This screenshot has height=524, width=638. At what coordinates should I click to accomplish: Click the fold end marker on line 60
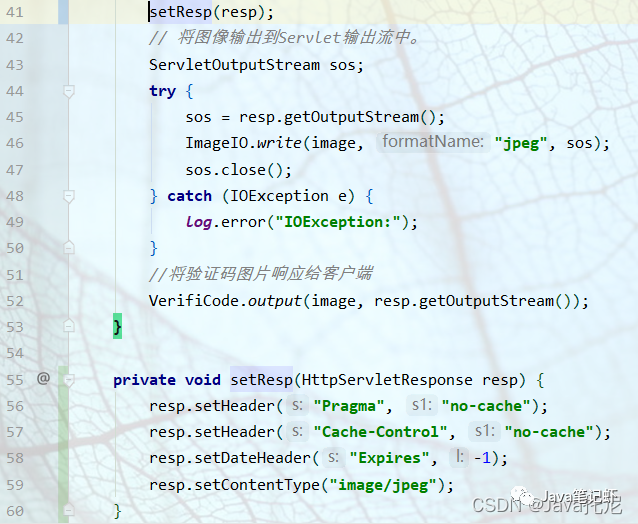point(69,510)
